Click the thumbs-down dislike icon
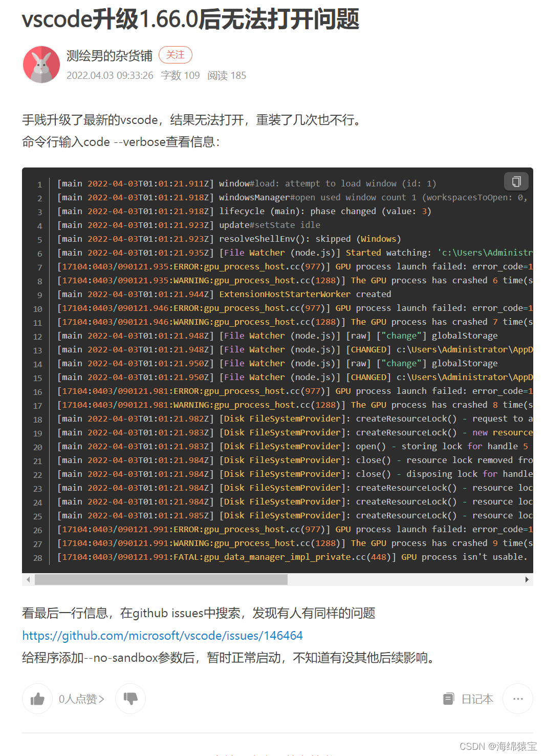Image resolution: width=545 pixels, height=756 pixels. [130, 699]
